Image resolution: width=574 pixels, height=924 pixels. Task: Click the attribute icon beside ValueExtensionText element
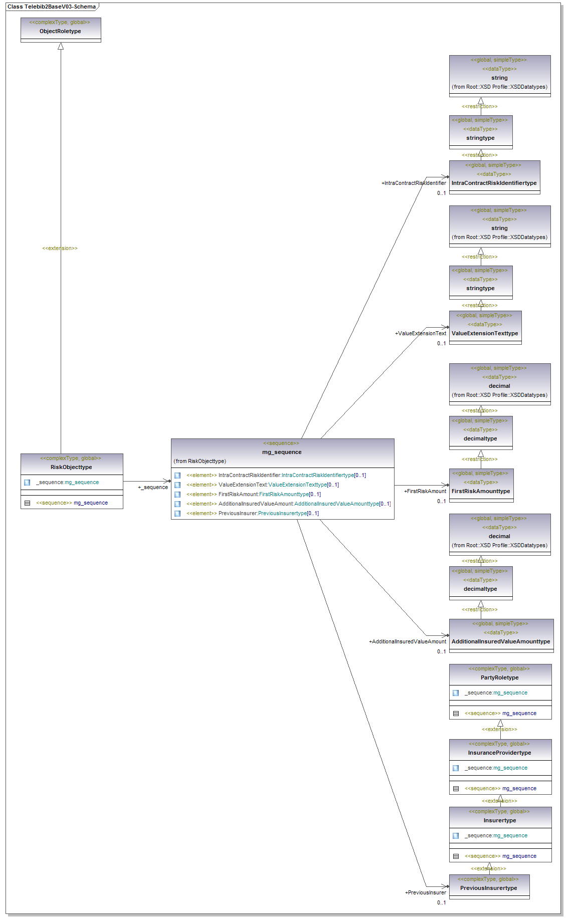point(177,485)
